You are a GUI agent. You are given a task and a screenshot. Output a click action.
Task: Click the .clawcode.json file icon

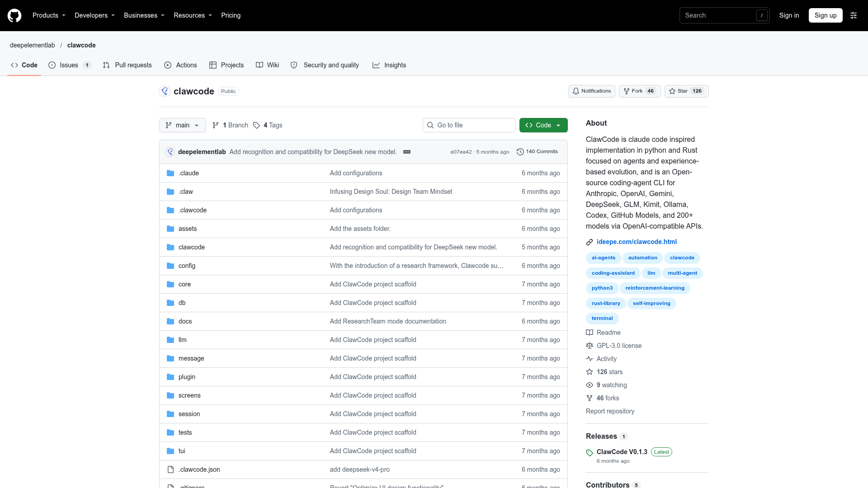[x=170, y=469]
